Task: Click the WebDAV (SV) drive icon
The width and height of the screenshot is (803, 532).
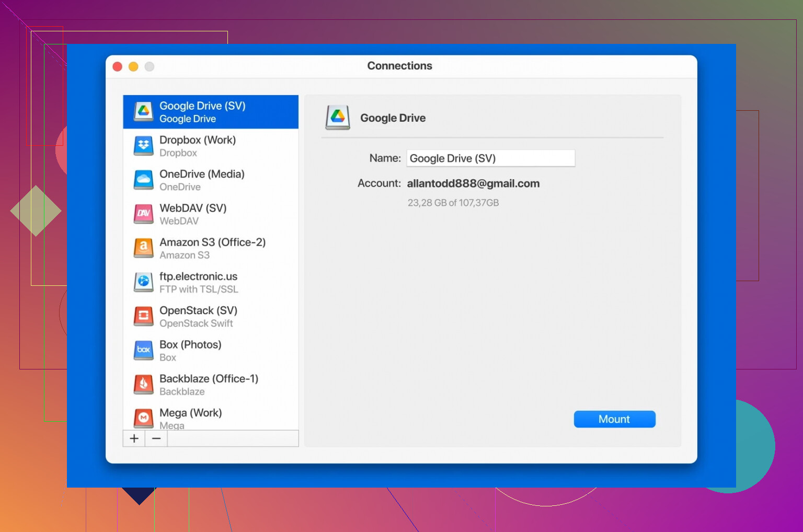Action: pyautogui.click(x=143, y=214)
